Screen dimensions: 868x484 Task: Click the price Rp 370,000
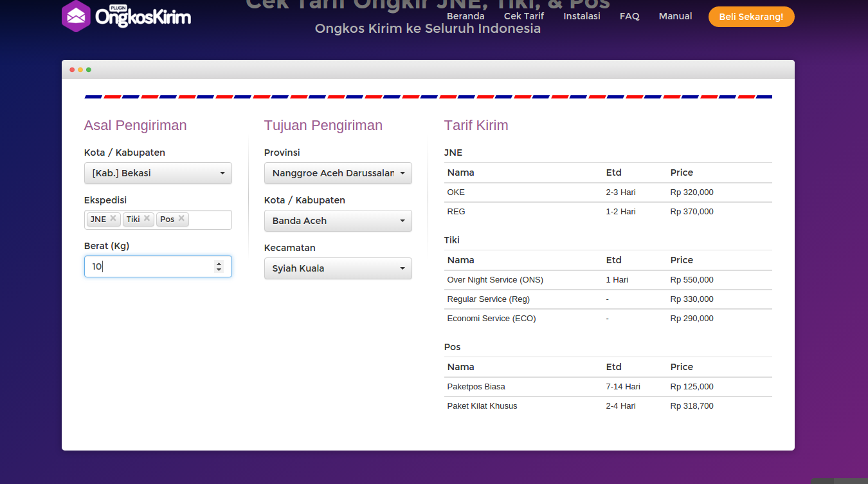[x=692, y=212]
